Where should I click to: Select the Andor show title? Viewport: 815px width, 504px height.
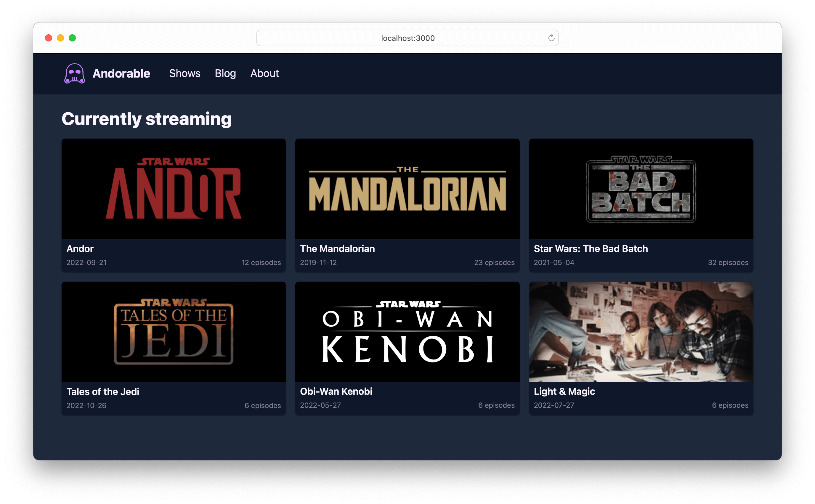pos(80,249)
